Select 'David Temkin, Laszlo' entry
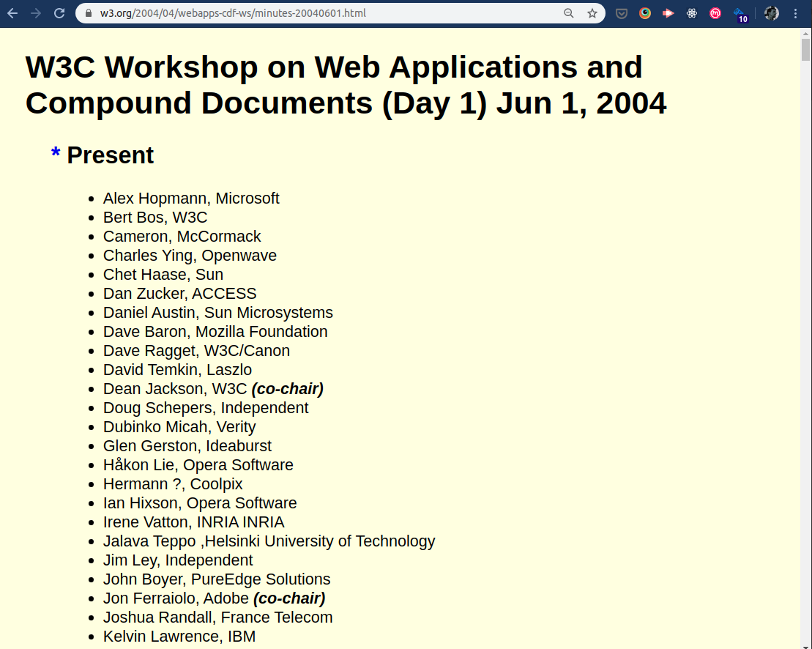Screen dimensions: 812x649 pyautogui.click(x=178, y=370)
